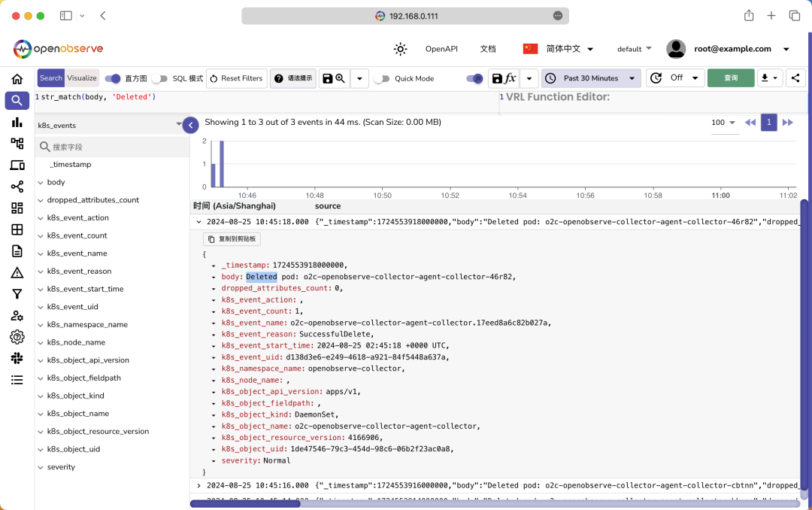Viewport: 812px width, 510px height.
Task: Expand the body field
Action: tap(41, 183)
